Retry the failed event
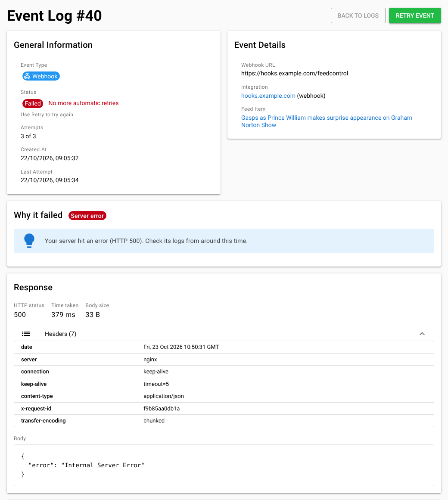The height and width of the screenshot is (500, 448). [415, 16]
